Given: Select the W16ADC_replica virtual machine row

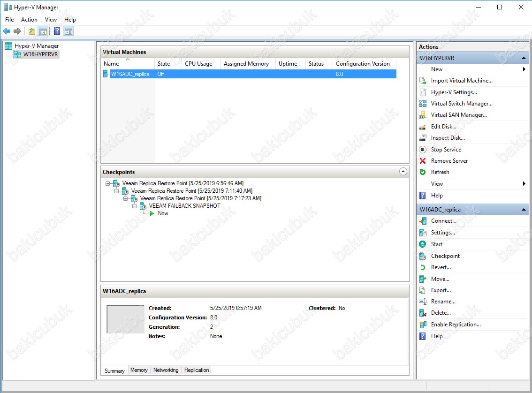Looking at the screenshot, I should [x=250, y=74].
